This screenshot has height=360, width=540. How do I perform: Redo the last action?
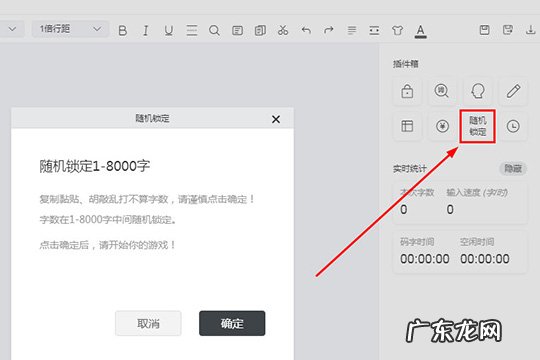click(329, 30)
